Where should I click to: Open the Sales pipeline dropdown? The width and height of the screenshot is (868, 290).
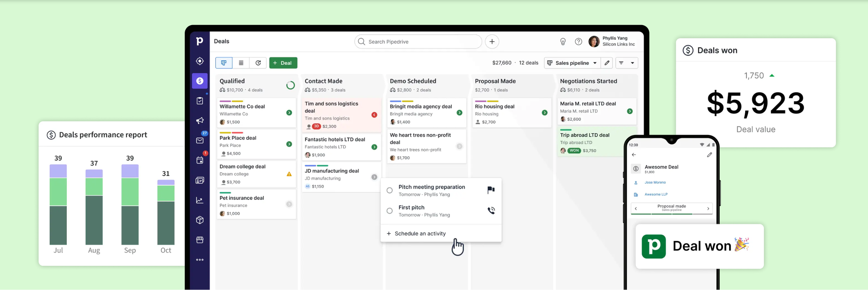pyautogui.click(x=572, y=63)
